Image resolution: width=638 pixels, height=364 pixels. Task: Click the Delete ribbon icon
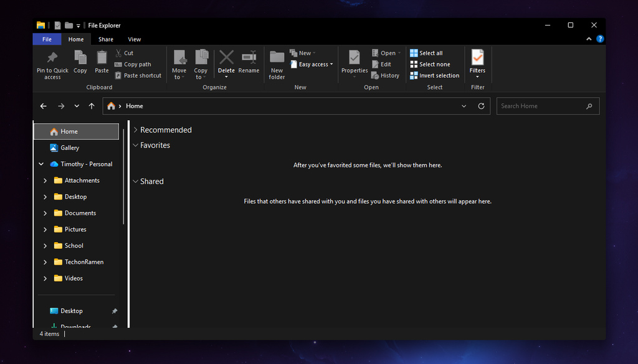pyautogui.click(x=226, y=57)
